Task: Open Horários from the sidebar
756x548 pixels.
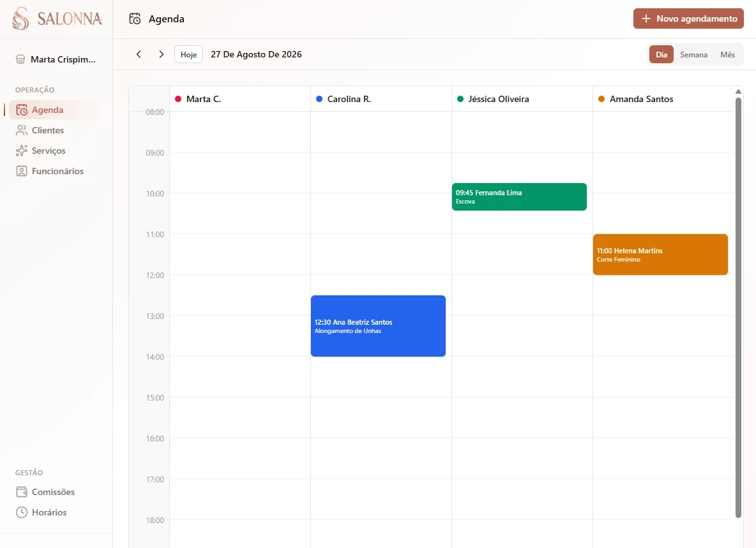Action: point(54,512)
